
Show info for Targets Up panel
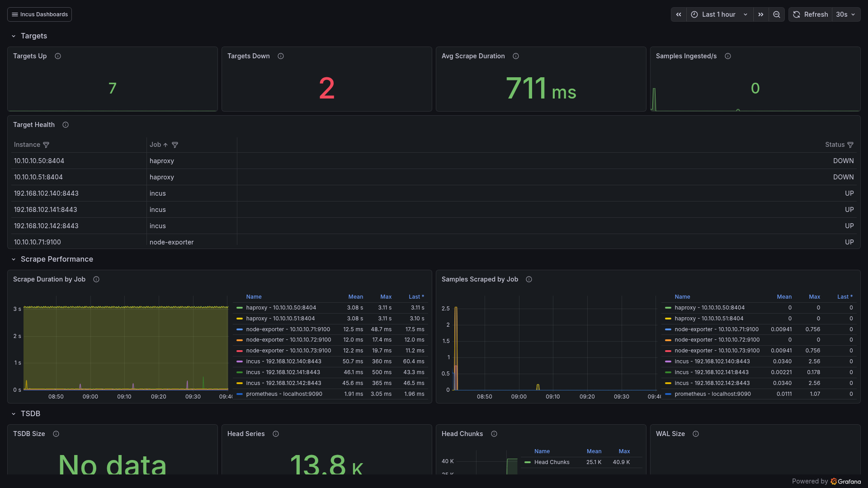(x=58, y=56)
